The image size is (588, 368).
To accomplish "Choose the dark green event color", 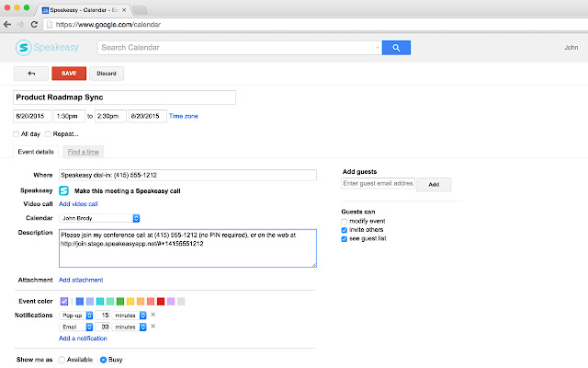I will [120, 301].
